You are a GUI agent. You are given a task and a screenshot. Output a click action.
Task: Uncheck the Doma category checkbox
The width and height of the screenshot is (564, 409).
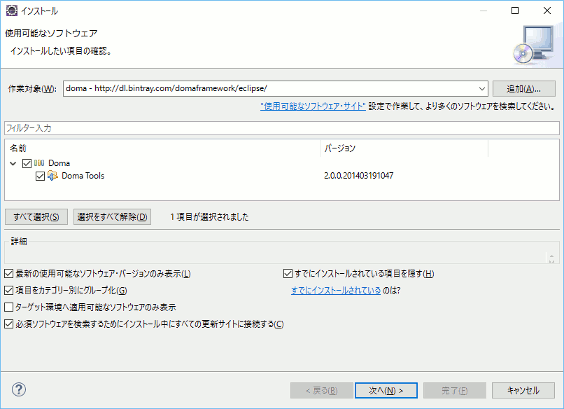(27, 163)
